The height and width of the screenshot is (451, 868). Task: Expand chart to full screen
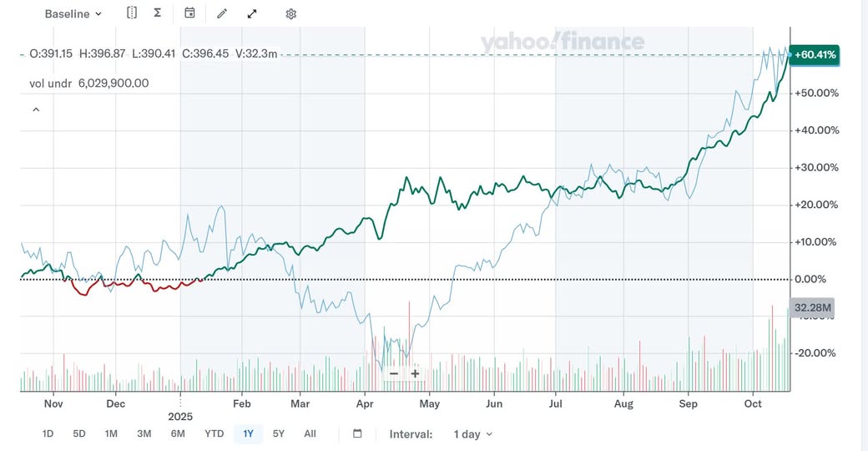252,14
